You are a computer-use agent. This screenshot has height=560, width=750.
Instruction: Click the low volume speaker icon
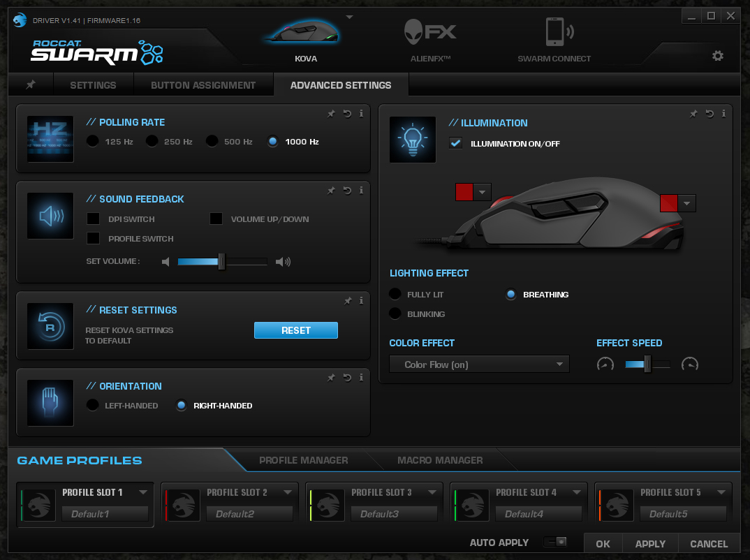coord(166,262)
